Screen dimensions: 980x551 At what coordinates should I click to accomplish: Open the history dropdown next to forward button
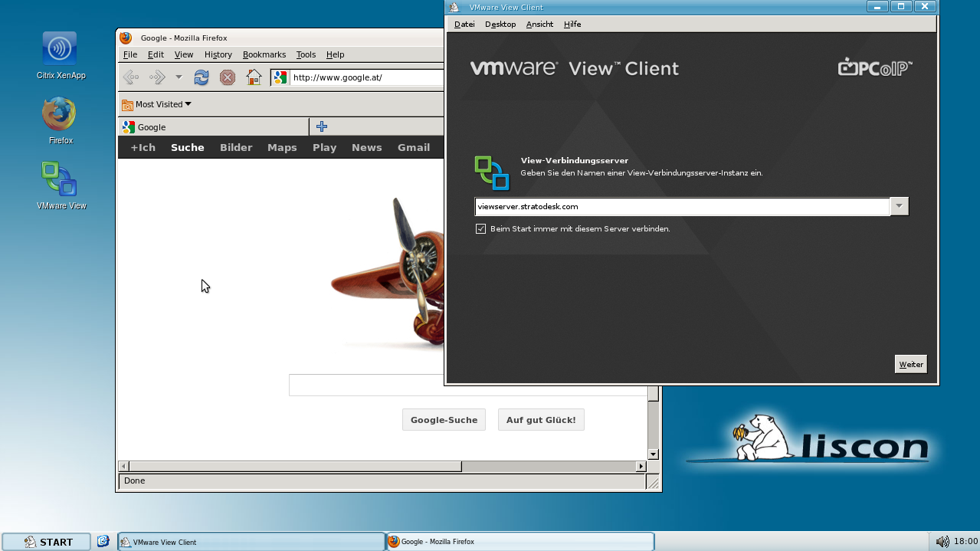point(179,77)
